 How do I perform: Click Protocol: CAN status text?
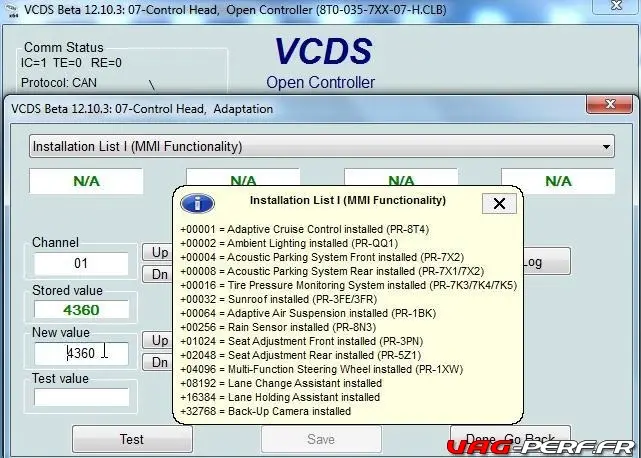(59, 83)
